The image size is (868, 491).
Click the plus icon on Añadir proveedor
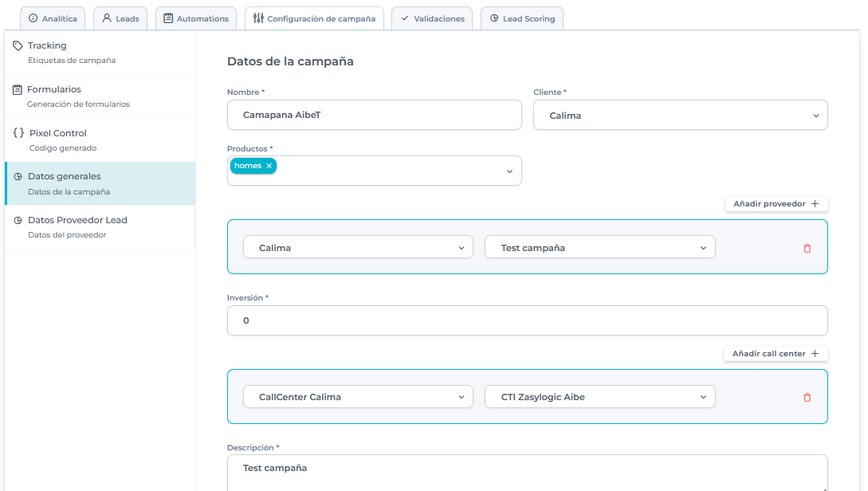click(815, 204)
